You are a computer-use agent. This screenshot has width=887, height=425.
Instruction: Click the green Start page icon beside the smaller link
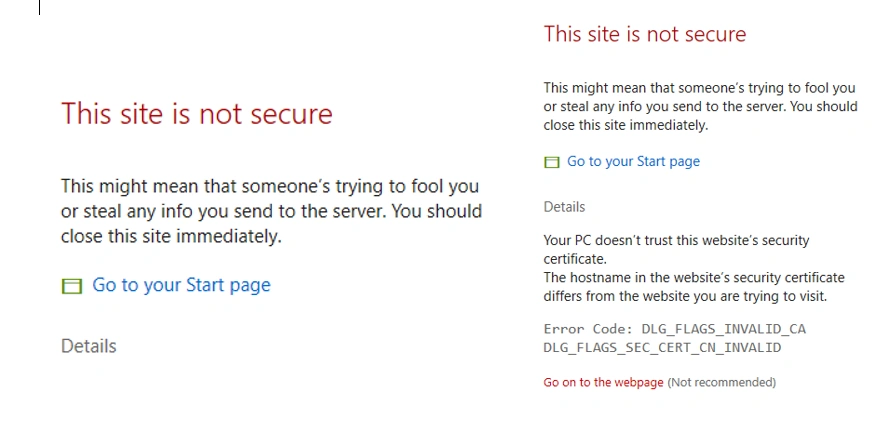[x=551, y=162]
